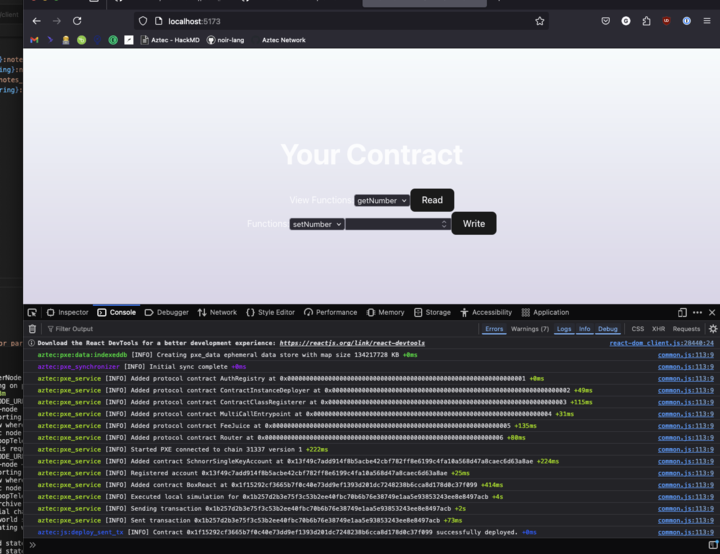Toggle split console sidebar icon
Image resolution: width=720 pixels, height=554 pixels.
pos(713,545)
